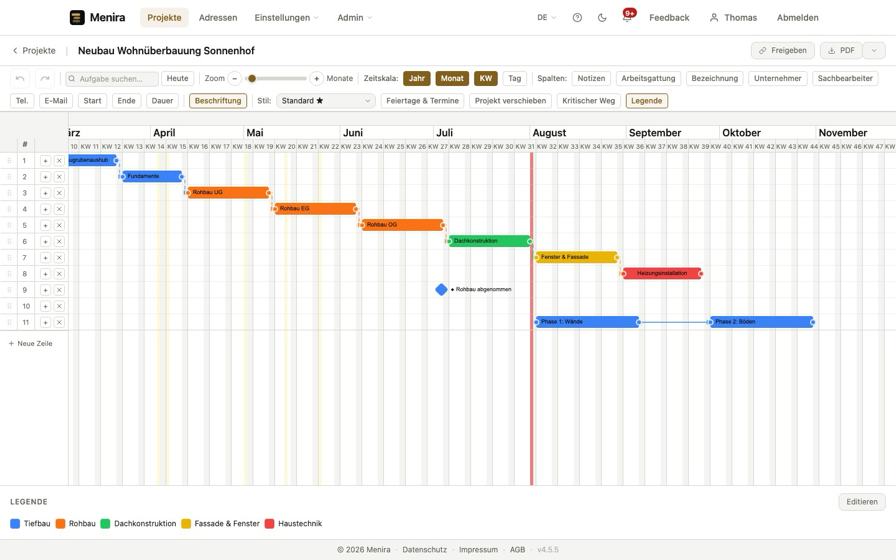This screenshot has width=896, height=560.
Task: Click the Rohbau abgenommen milestone diamond
Action: (441, 290)
